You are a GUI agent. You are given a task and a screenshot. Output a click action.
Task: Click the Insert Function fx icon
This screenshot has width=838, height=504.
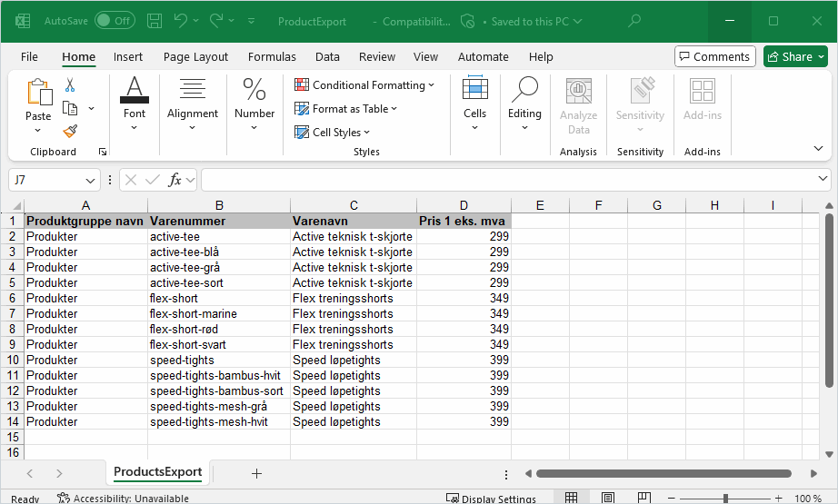(x=175, y=180)
